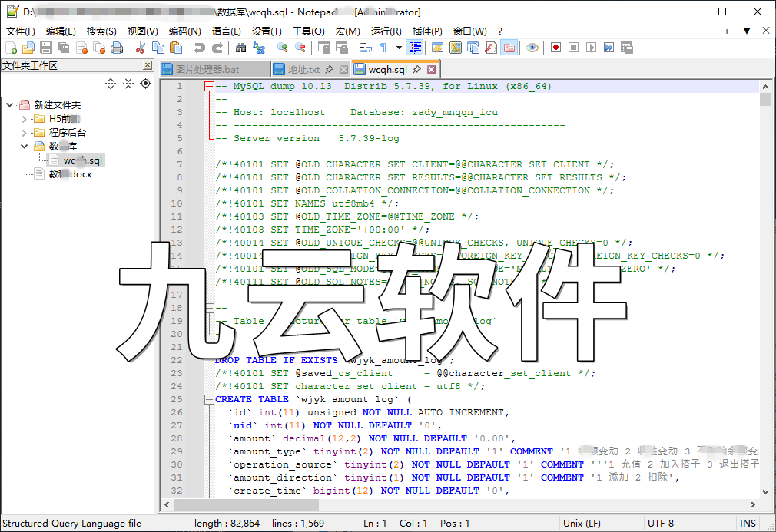Play back the recorded macro
776x532 pixels.
(591, 48)
